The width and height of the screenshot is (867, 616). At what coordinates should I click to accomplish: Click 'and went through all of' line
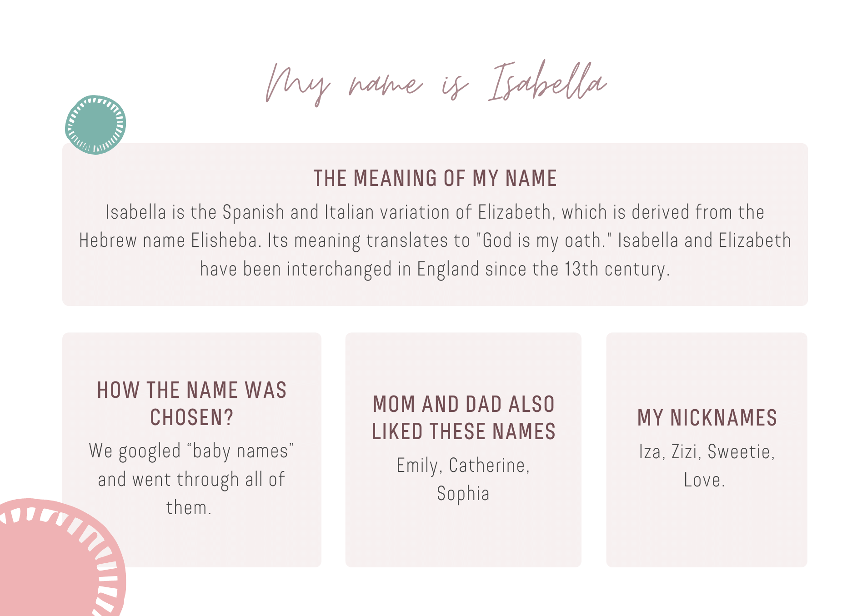tap(191, 480)
